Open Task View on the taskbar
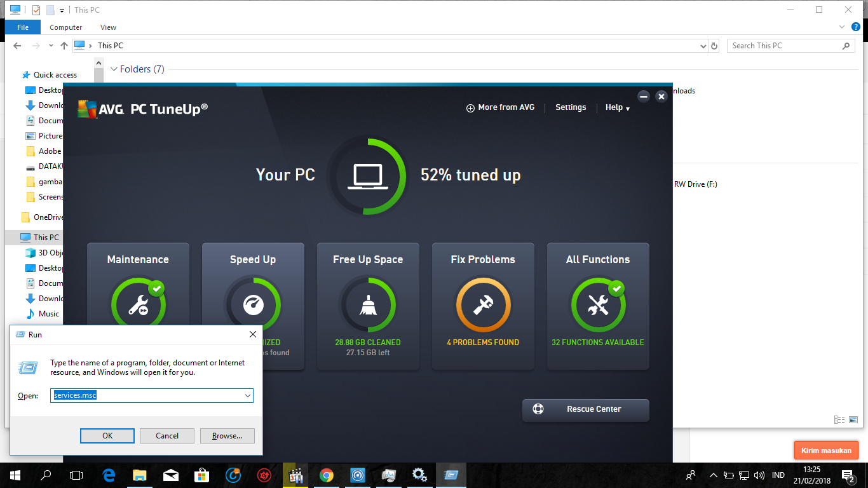This screenshot has height=488, width=868. [76, 475]
